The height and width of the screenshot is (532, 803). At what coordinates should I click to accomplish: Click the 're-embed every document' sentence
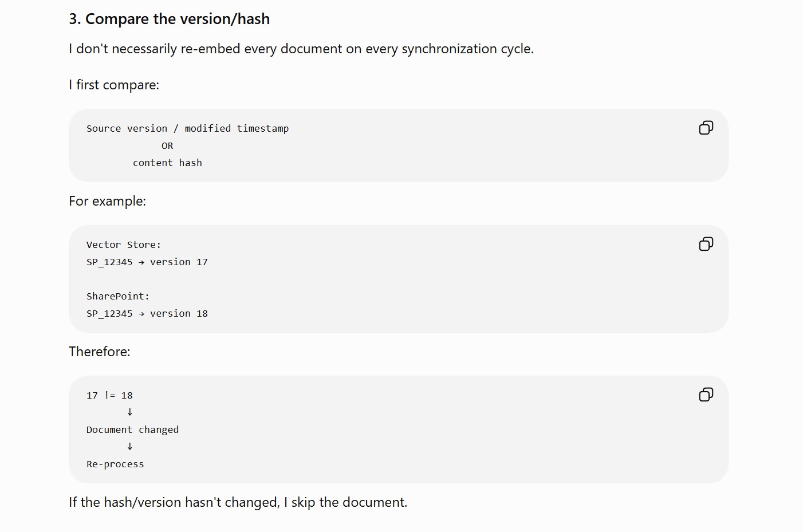(301, 49)
